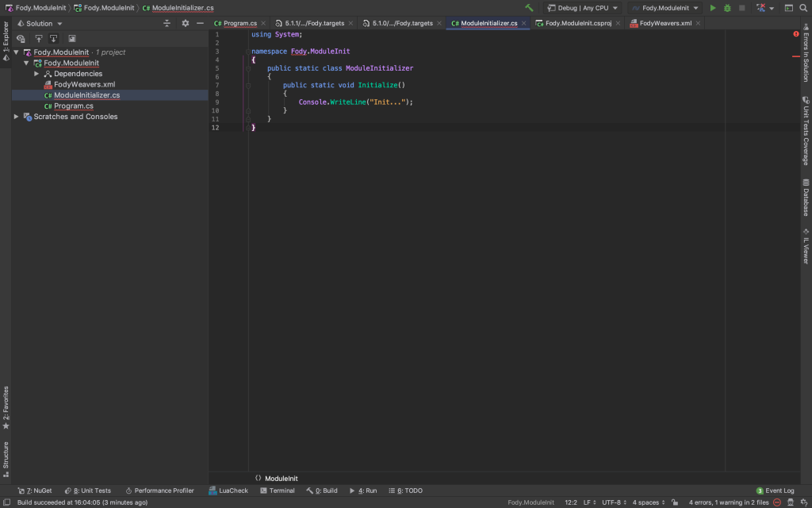Click the inspector figure icon in the status bar
Image resolution: width=812 pixels, height=508 pixels.
pos(791,502)
